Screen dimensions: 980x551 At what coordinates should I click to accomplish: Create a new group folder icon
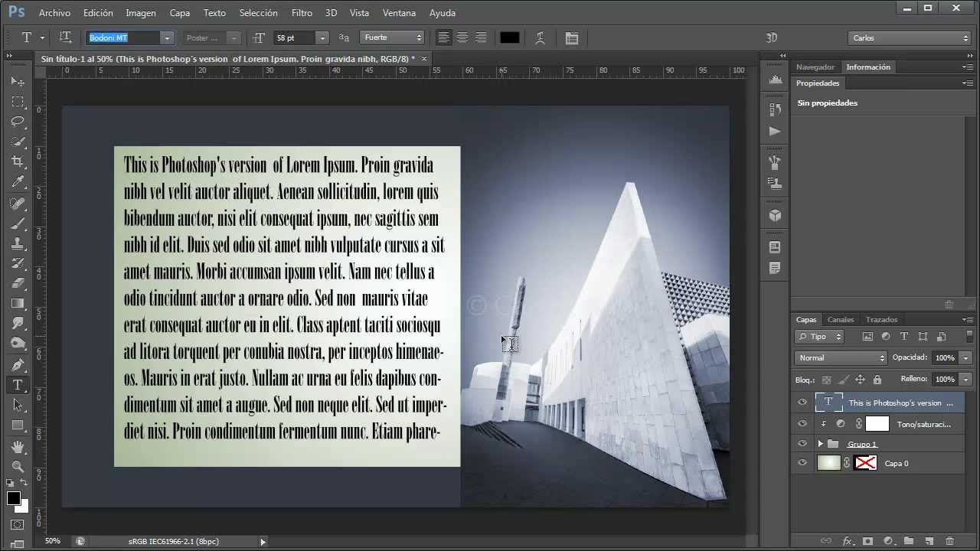[909, 541]
